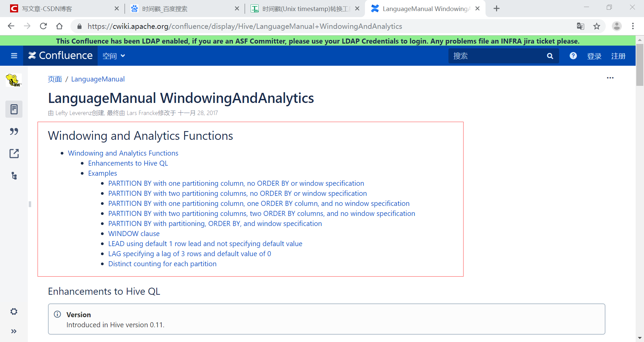Screen dimensions: 644x342
Task: Jump to Enhancements to Hive QL
Action: 128,163
